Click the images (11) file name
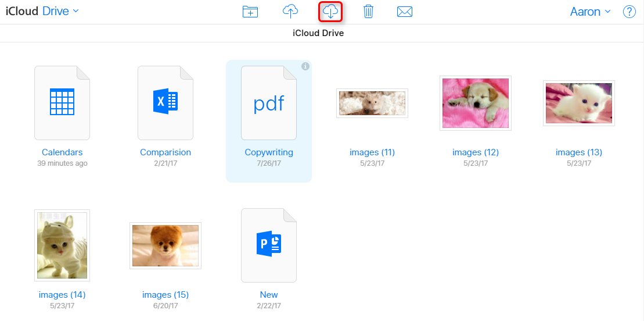 tap(372, 152)
